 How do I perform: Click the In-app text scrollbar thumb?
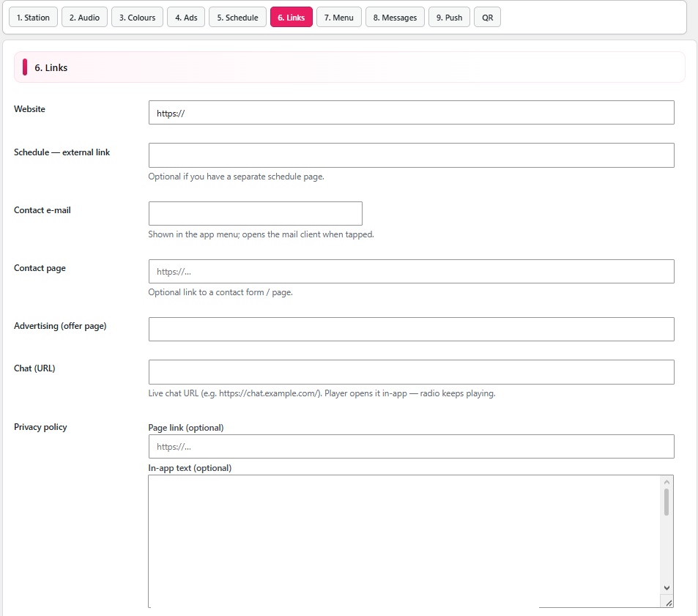[x=667, y=502]
